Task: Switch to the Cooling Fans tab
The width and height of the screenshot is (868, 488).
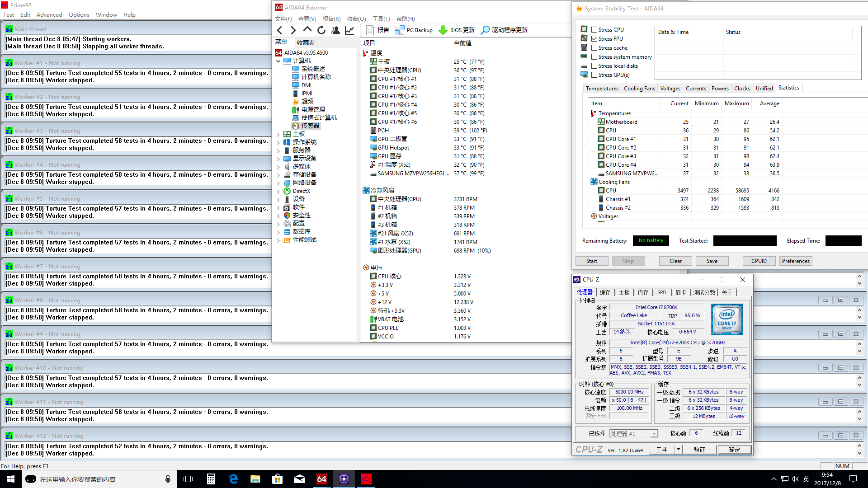Action: (x=639, y=89)
